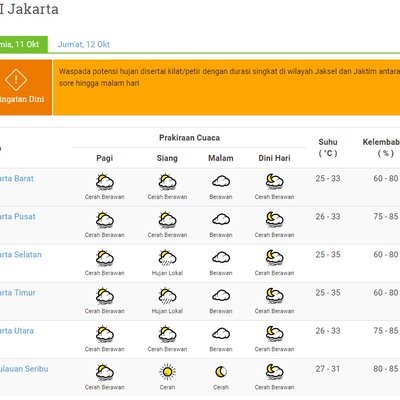Screen dimensions: 400x400
Task: Click Jakarta Timur humidity 60 - 80
Action: [x=386, y=293]
